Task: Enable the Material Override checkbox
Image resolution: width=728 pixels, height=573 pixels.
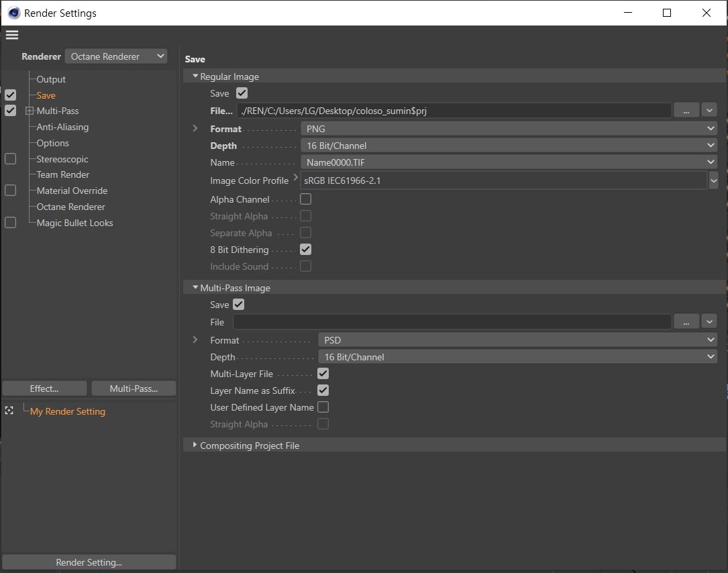Action: click(10, 191)
